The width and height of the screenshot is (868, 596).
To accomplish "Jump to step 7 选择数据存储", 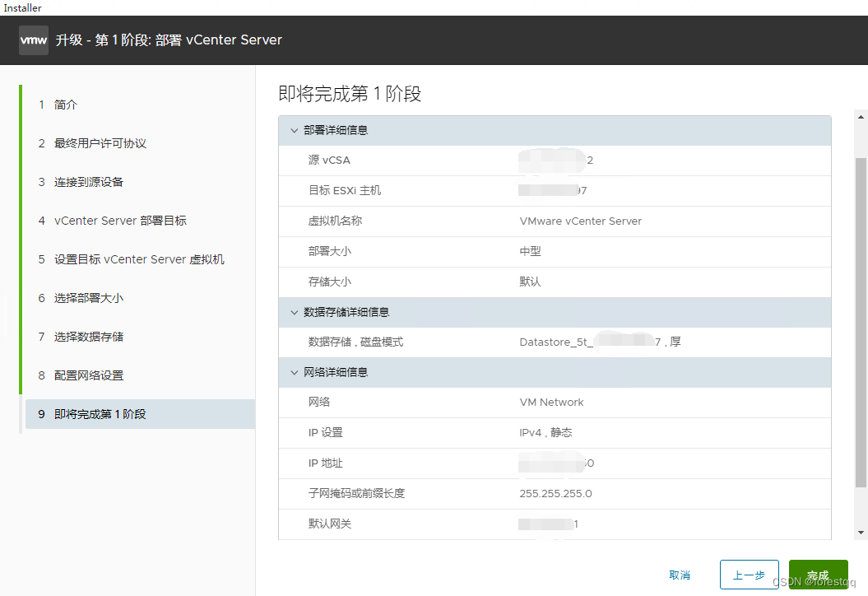I will coord(81,337).
